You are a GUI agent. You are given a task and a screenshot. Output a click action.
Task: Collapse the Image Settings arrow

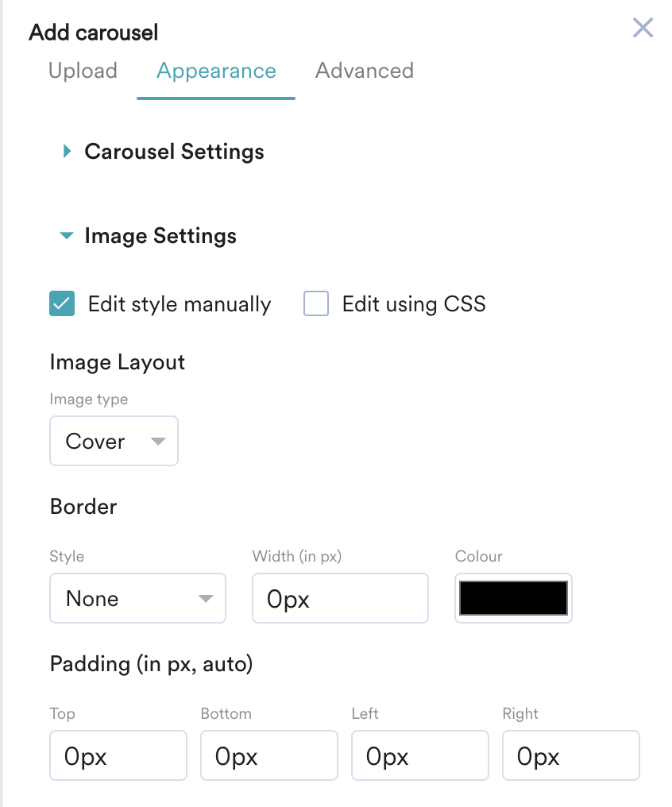68,236
